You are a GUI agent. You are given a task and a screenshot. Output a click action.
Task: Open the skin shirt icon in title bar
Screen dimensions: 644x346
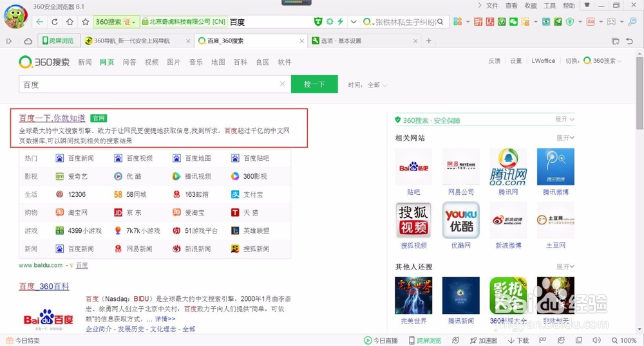coord(587,5)
